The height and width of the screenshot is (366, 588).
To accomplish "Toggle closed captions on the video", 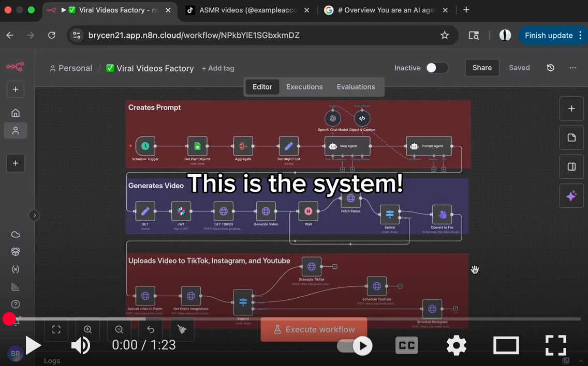I will [x=407, y=345].
